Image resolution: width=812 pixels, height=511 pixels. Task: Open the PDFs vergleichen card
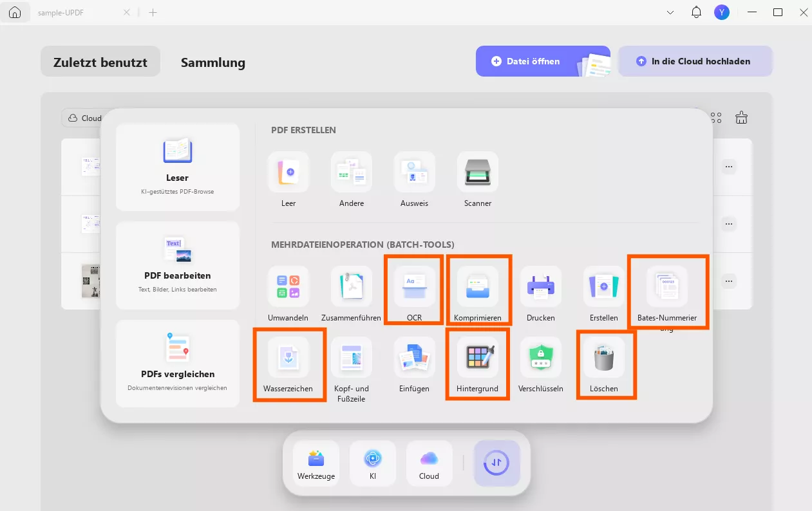[178, 364]
